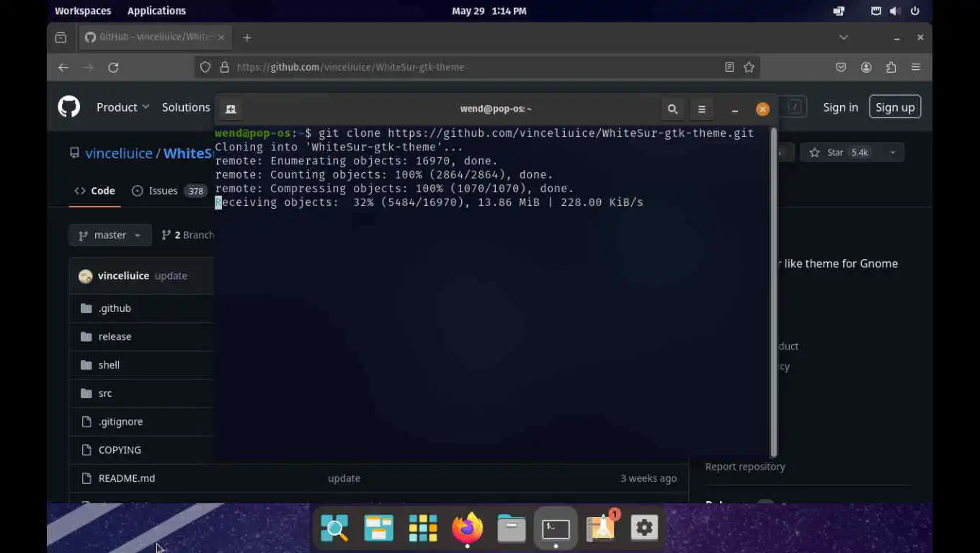
Task: Click Firefox address bar URL
Action: (350, 67)
